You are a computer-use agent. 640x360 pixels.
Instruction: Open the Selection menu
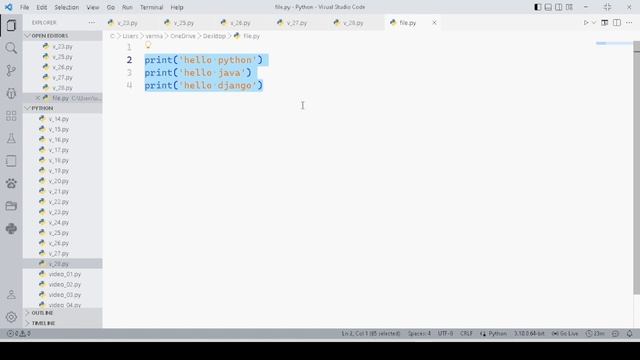(67, 7)
